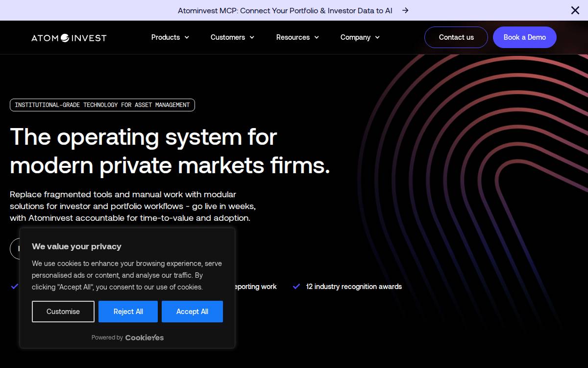Click the Institutional-Grade Technology badge
This screenshot has height=368, width=588.
click(102, 105)
